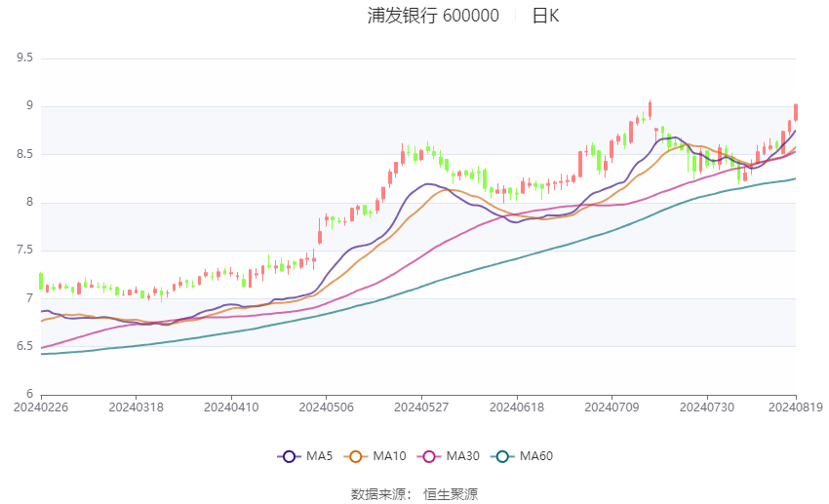Click the chart title 浦发银行 600000
Viewport: 829px width, 504px height.
433,16
